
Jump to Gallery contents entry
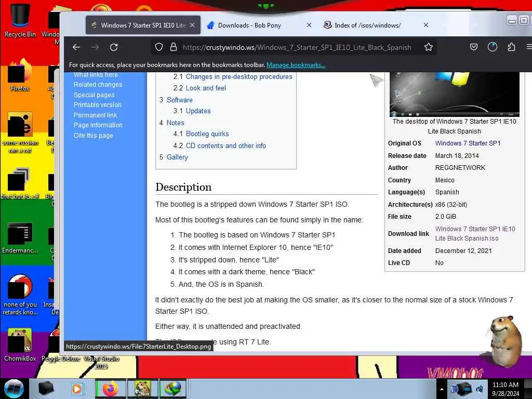[x=177, y=157]
